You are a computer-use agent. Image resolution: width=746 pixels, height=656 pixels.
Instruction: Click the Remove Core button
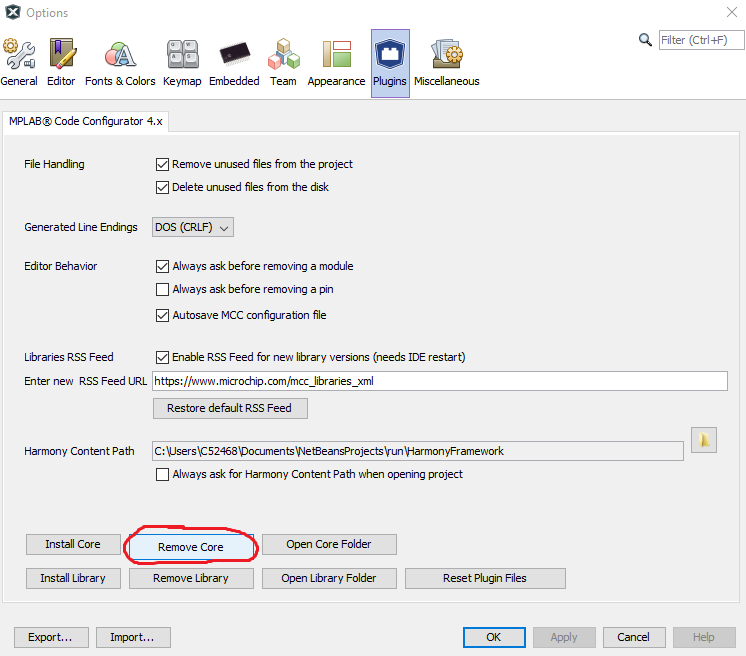pos(191,547)
